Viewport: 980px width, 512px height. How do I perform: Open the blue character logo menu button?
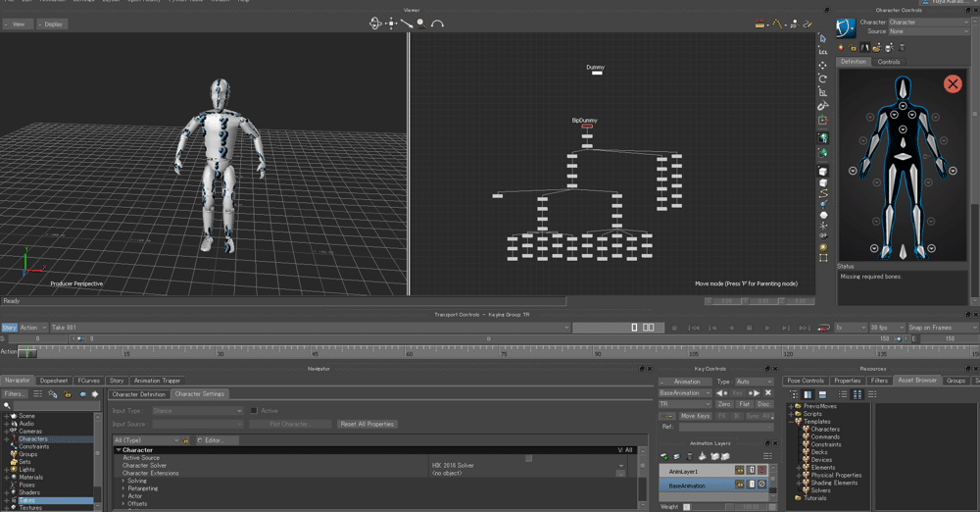click(846, 27)
